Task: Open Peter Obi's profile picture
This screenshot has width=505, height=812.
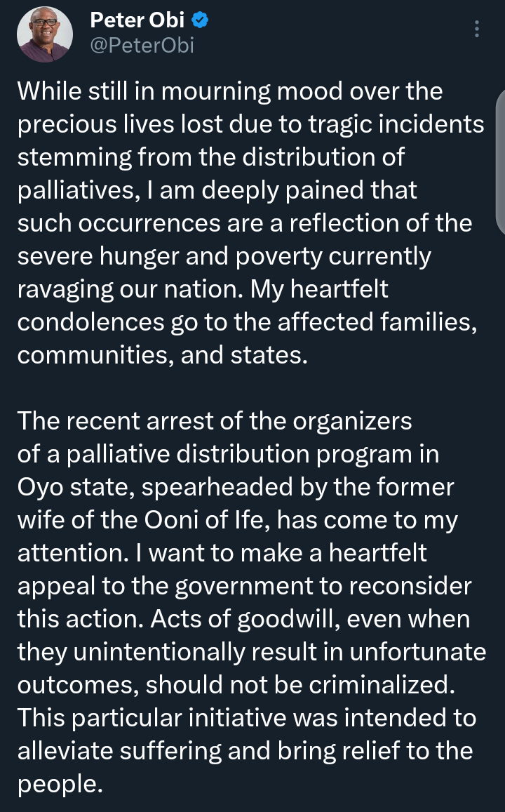Action: pos(44,34)
